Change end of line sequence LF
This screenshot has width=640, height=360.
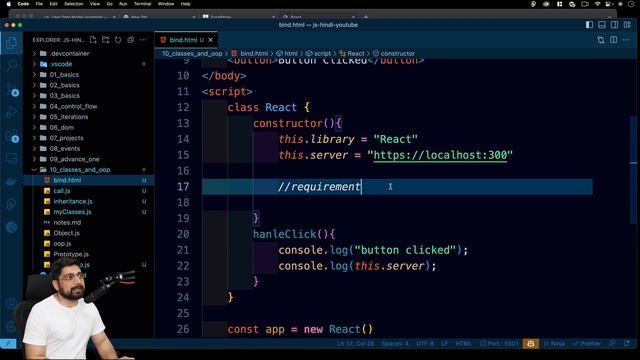point(444,344)
